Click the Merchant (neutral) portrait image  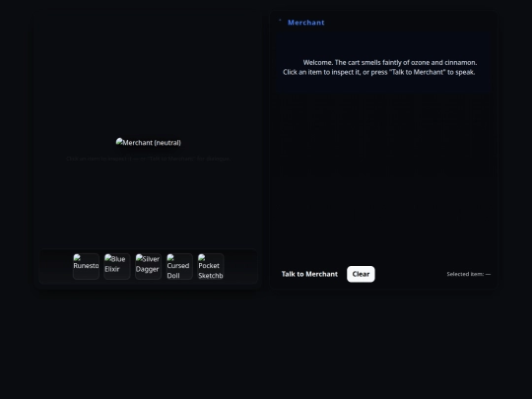[148, 143]
